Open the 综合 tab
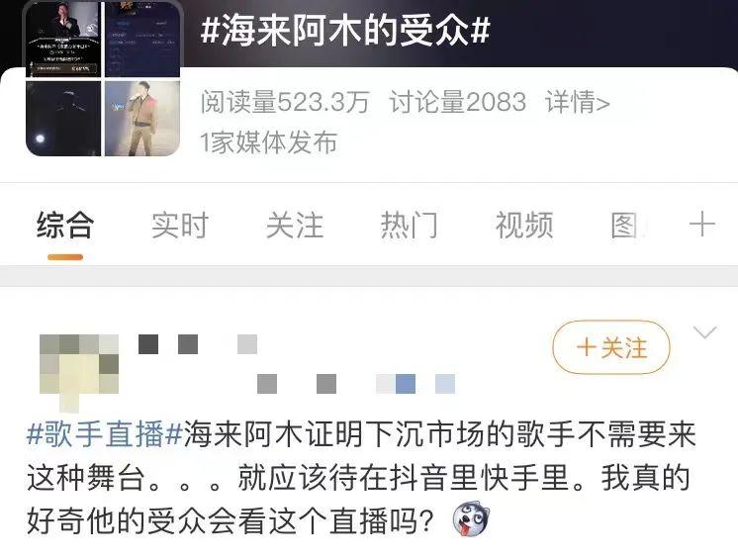738x560 pixels. click(65, 225)
